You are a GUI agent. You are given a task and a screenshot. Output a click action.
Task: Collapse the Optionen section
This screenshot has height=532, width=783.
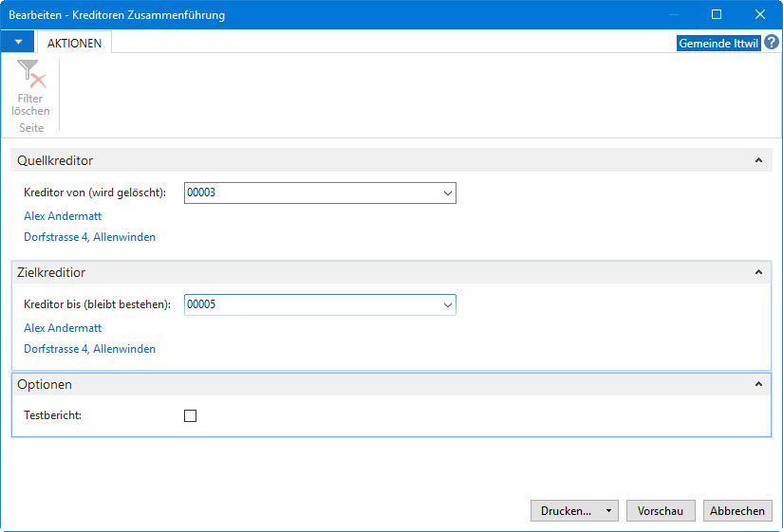point(758,384)
